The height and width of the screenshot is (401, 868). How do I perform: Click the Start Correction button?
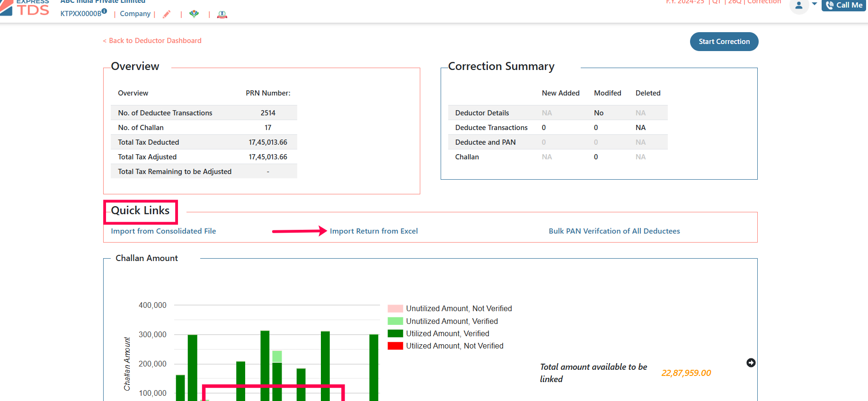point(724,42)
